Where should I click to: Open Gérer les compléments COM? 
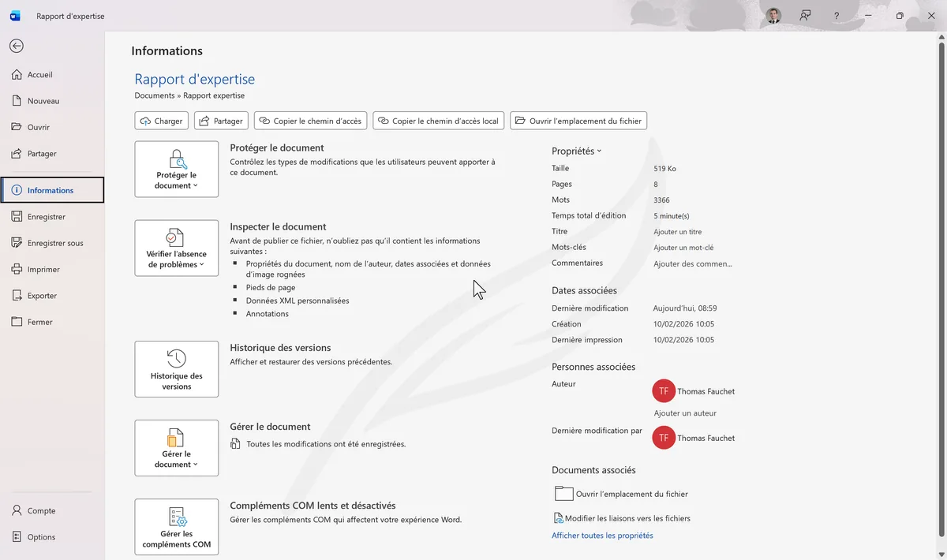[x=177, y=526]
